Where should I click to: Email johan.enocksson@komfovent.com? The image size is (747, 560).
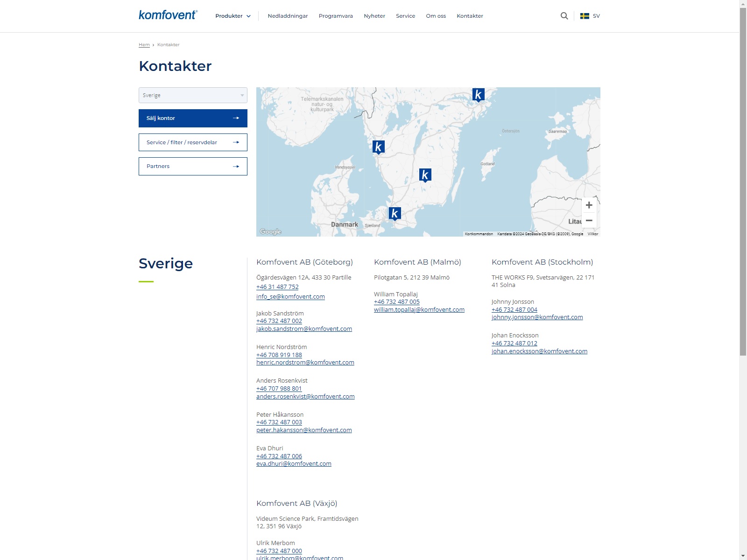[540, 351]
